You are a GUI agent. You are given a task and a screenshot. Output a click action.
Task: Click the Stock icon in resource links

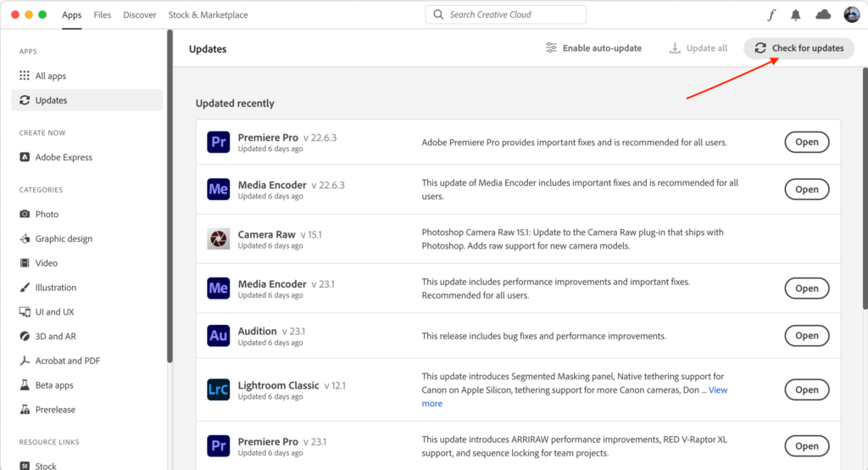(x=25, y=466)
